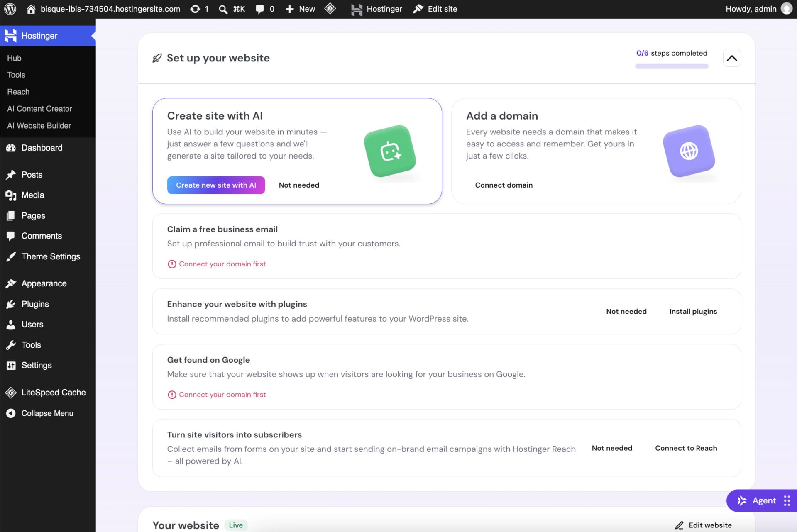The height and width of the screenshot is (532, 797).
Task: Click Edit website link
Action: pos(704,525)
